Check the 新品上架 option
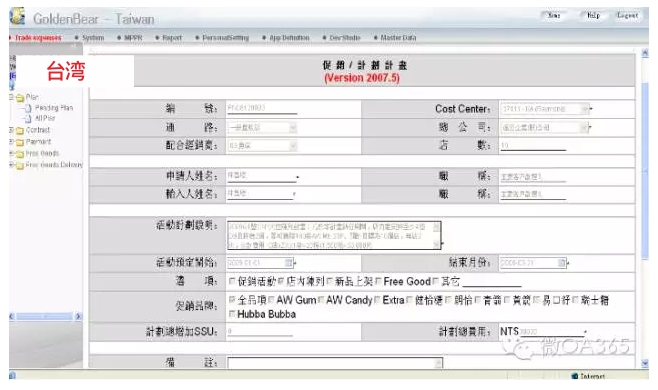This screenshot has height=390, width=658. tap(329, 281)
